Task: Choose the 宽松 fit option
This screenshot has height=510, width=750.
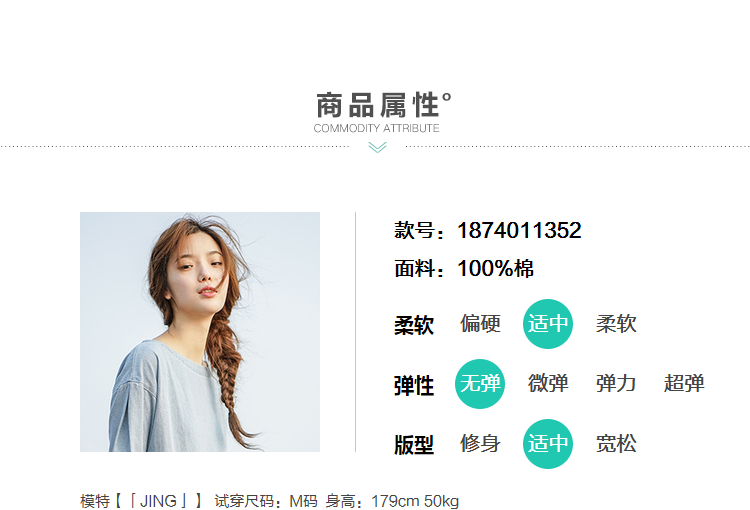Action: pos(616,443)
